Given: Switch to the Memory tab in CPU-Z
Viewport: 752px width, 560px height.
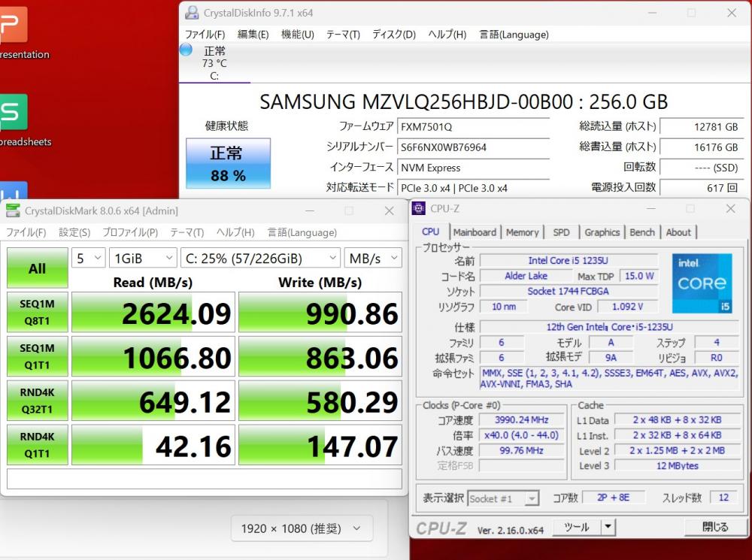Looking at the screenshot, I should click(x=523, y=232).
